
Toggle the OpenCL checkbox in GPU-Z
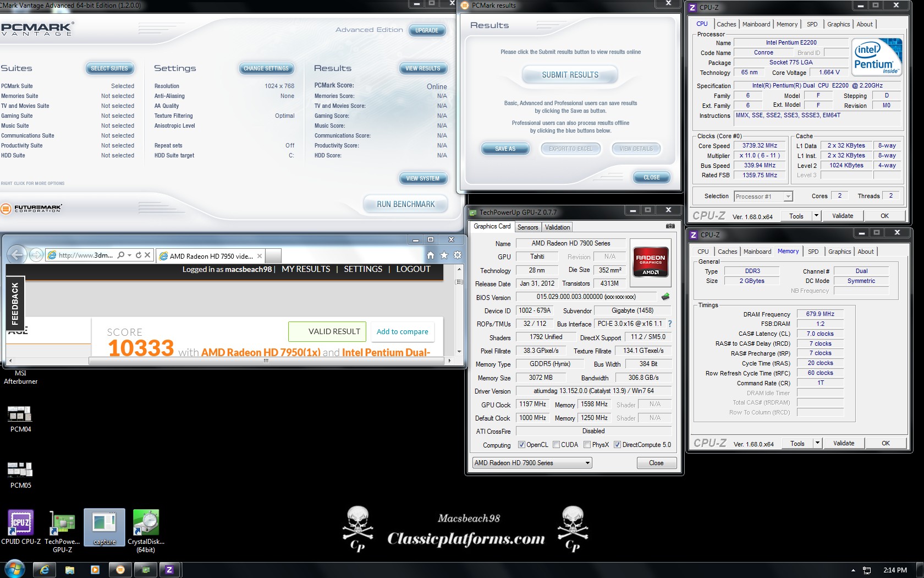point(521,445)
